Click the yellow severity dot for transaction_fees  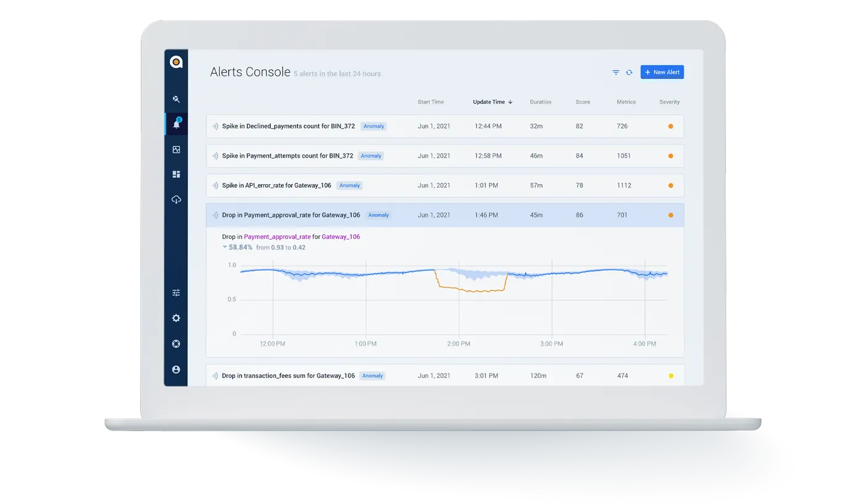click(x=671, y=376)
